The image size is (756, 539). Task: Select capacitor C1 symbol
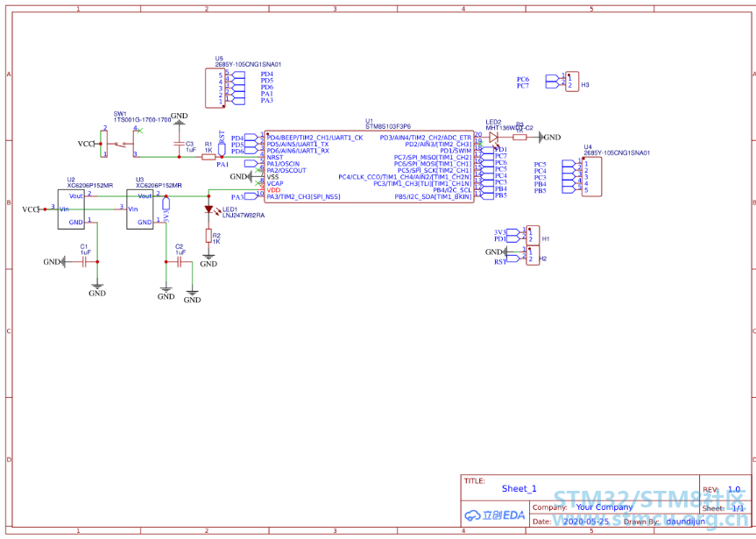pos(84,262)
